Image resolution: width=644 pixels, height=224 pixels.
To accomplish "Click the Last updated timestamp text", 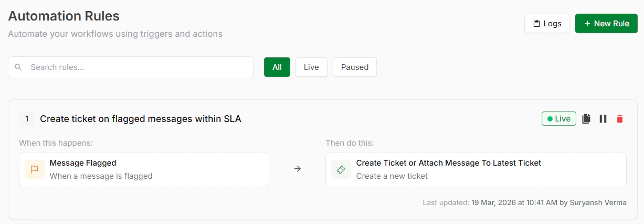I will 524,202.
